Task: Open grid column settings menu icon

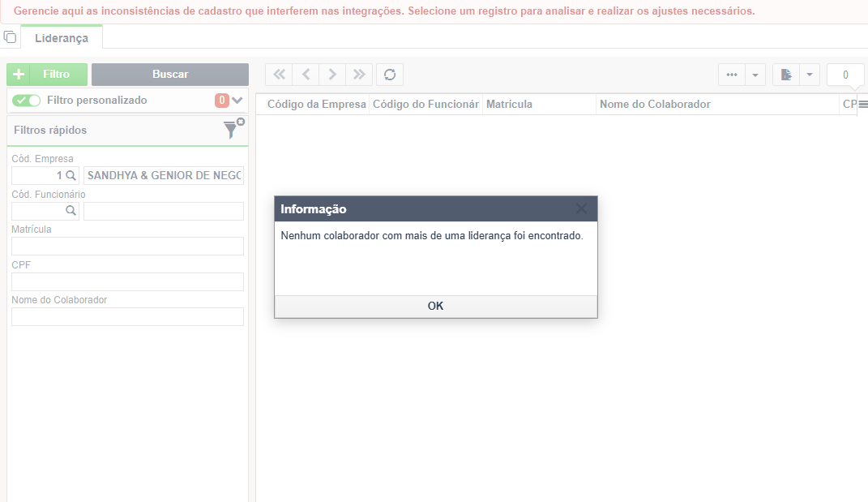Action: coord(863,104)
